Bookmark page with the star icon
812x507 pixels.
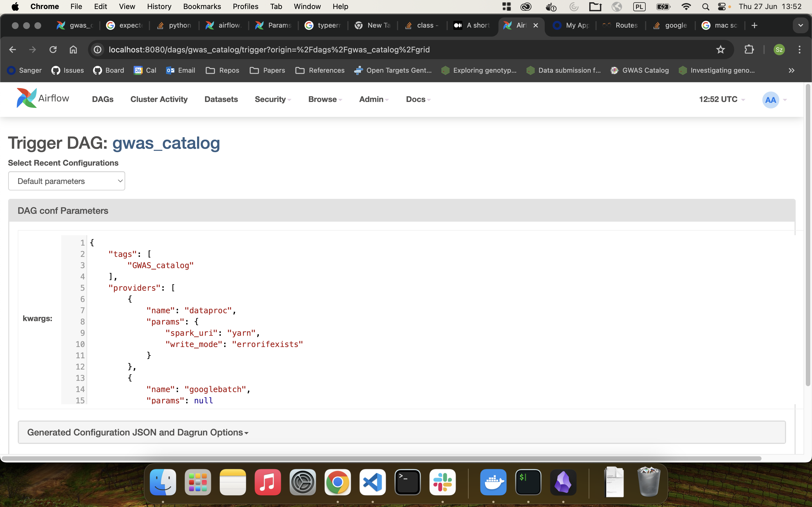pos(720,50)
